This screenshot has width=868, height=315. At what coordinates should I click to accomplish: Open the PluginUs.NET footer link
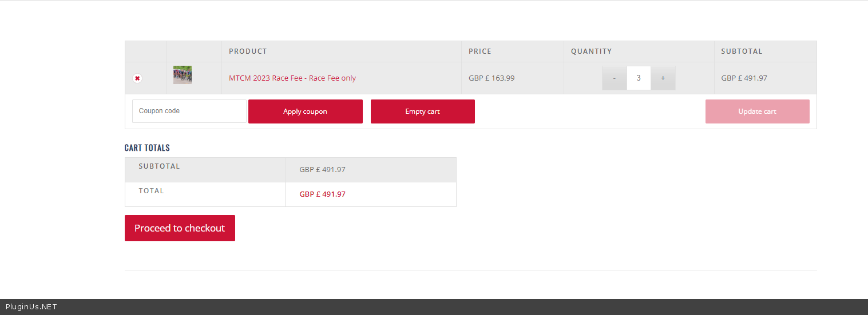31,307
